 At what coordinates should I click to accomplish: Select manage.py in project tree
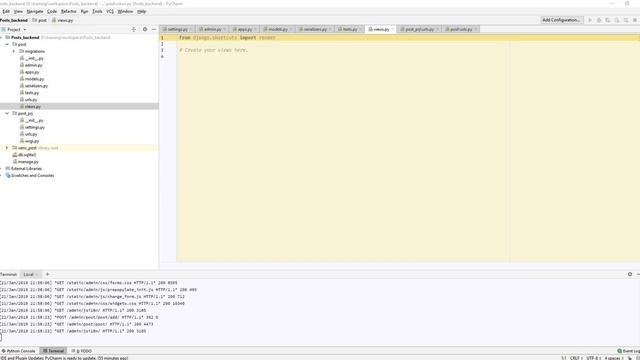point(28,162)
